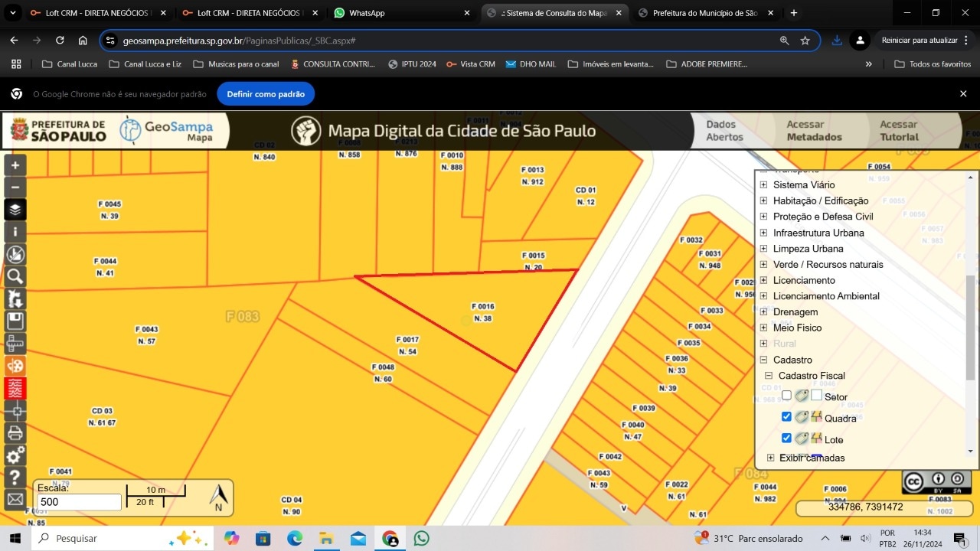Image resolution: width=980 pixels, height=551 pixels.
Task: Click the Escala input field
Action: [x=79, y=502]
